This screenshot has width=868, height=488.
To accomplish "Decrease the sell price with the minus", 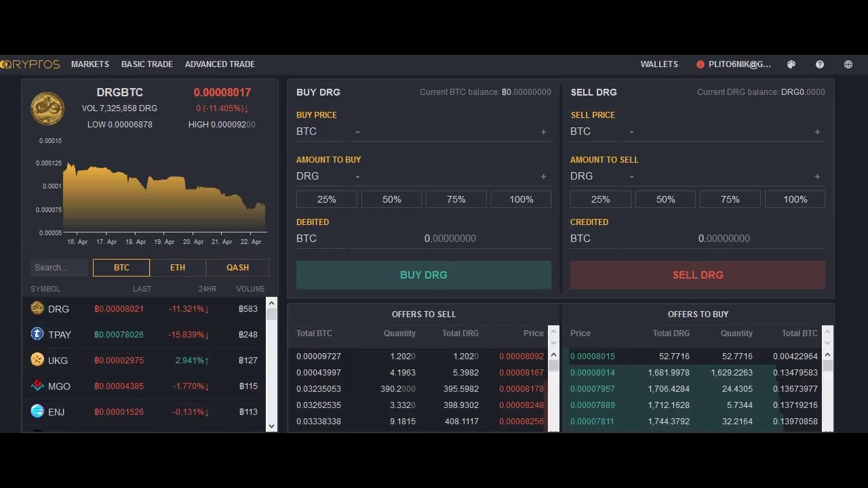I will tap(631, 131).
